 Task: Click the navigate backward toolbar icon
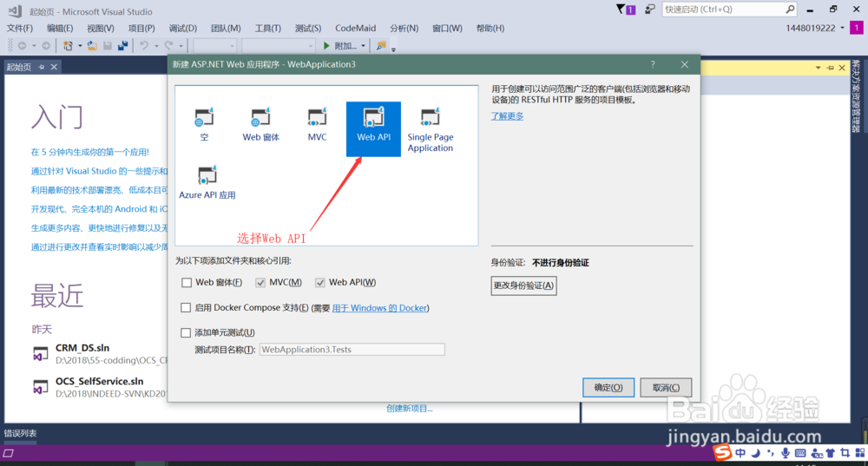point(23,46)
